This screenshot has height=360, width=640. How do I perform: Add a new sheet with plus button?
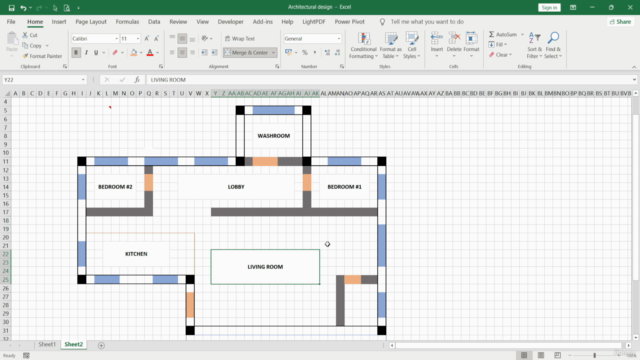coord(101,345)
